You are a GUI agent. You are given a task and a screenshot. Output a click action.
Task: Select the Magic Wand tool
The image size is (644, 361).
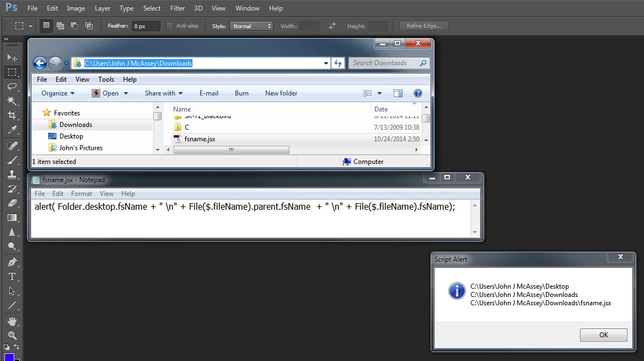12,100
